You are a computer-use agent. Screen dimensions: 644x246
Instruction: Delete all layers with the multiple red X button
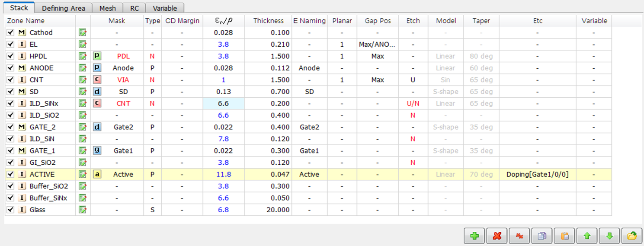point(519,236)
